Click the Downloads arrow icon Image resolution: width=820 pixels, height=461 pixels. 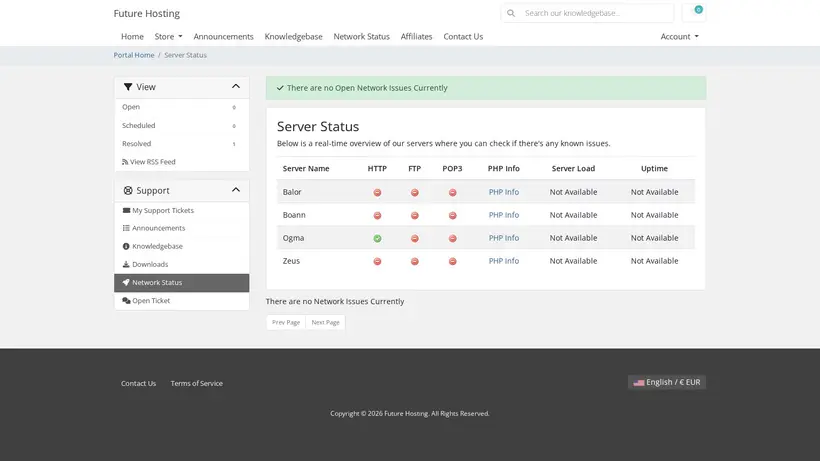click(126, 264)
